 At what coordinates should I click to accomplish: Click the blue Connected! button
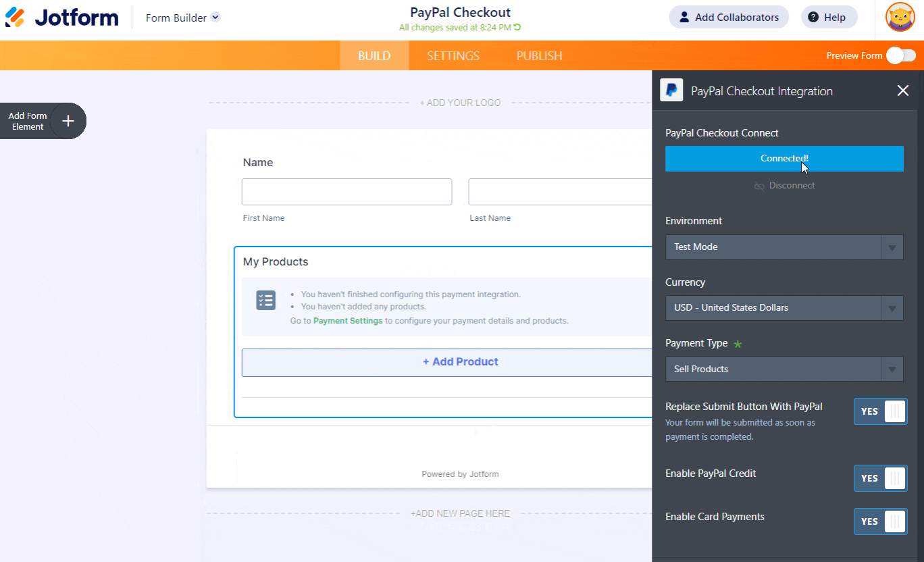pyautogui.click(x=784, y=159)
